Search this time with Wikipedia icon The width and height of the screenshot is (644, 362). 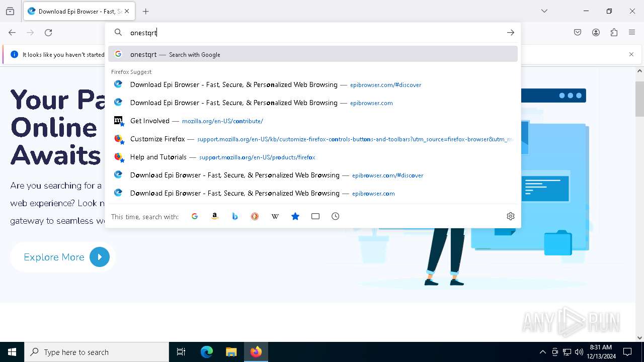pos(275,216)
